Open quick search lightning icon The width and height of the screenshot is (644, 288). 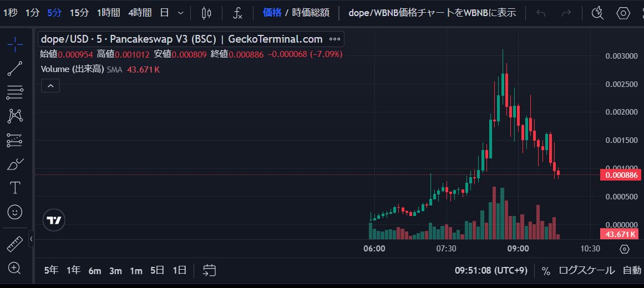click(x=597, y=13)
